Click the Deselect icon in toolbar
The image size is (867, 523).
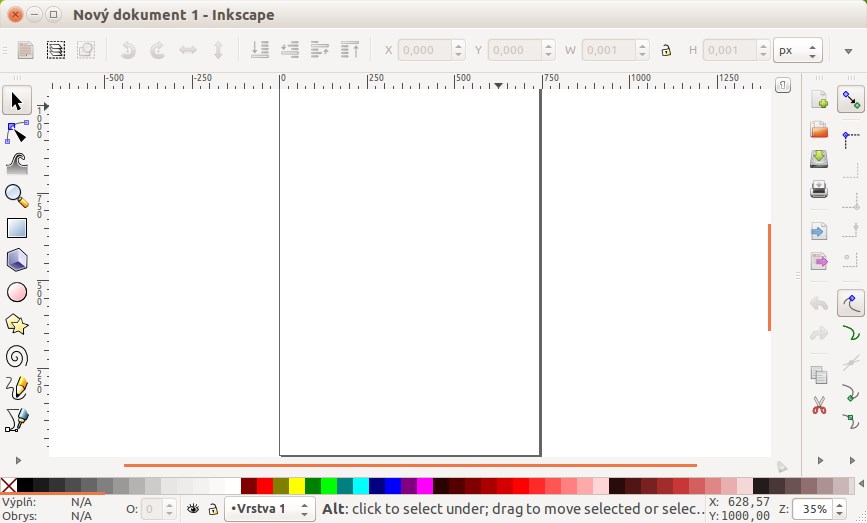point(86,50)
